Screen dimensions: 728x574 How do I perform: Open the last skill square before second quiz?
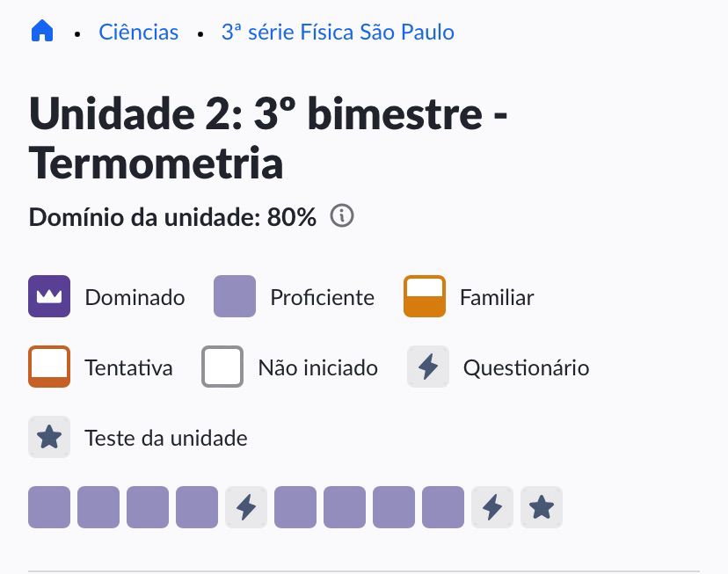click(443, 507)
